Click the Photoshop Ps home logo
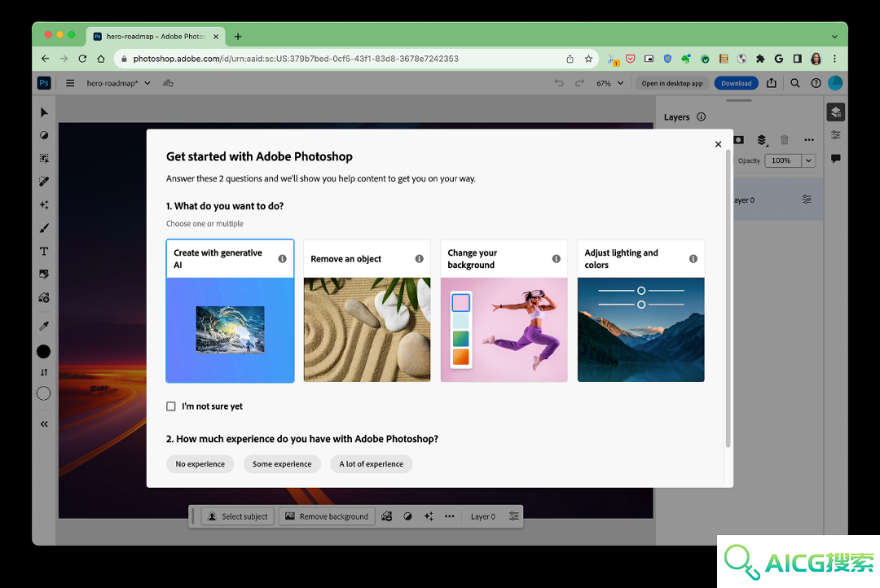880x588 pixels. (x=44, y=83)
